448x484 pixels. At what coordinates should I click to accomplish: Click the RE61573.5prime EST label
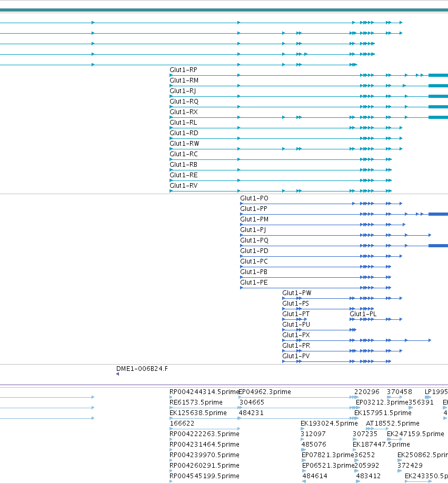(196, 402)
